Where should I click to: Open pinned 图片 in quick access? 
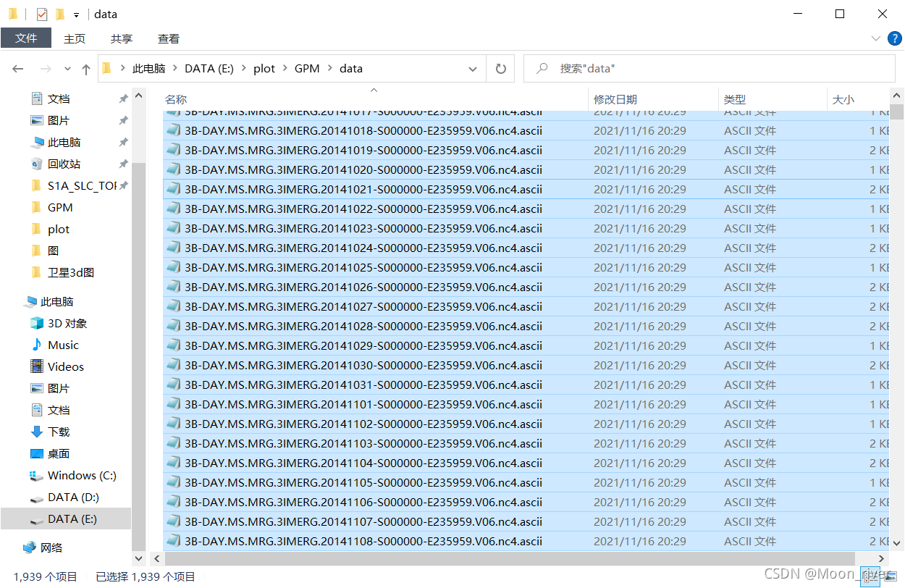(x=59, y=120)
